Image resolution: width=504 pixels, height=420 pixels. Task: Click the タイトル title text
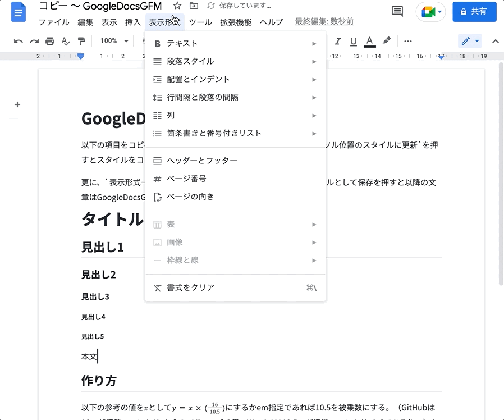click(x=112, y=220)
